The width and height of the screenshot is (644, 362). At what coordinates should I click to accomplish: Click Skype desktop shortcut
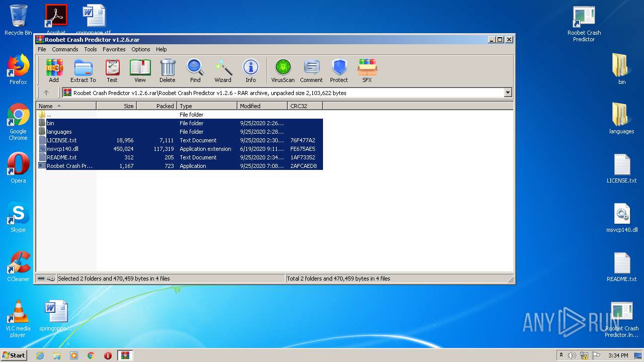[x=18, y=217]
